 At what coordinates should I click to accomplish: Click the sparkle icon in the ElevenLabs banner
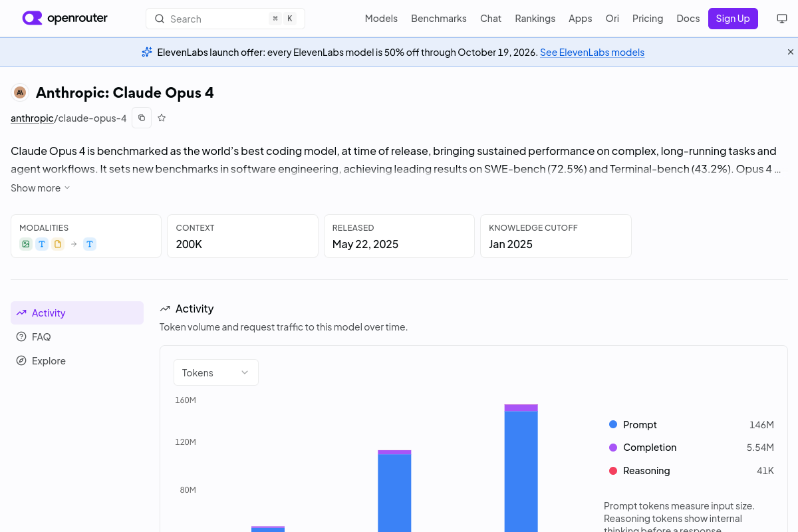(147, 52)
